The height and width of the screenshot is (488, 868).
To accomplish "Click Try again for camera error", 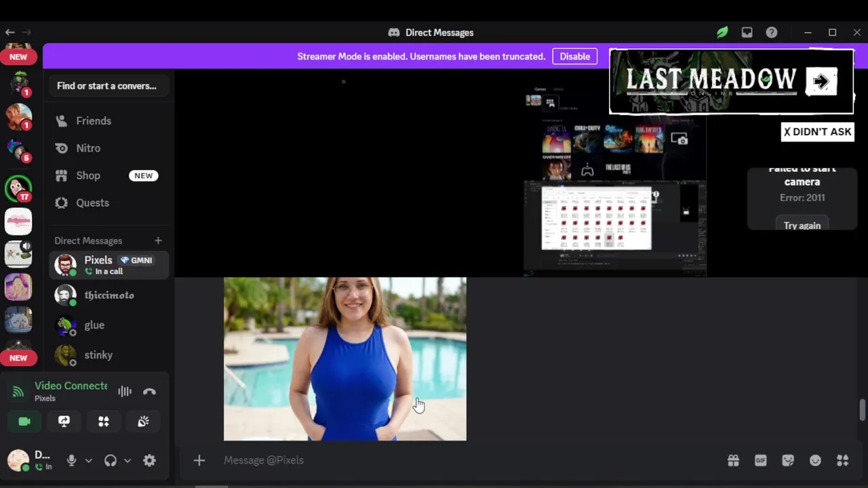I will tap(802, 225).
